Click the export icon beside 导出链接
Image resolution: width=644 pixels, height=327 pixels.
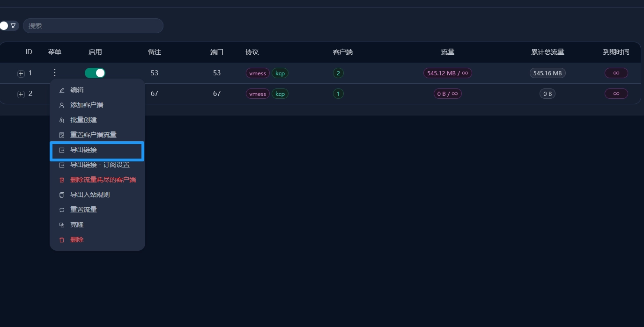[x=62, y=150]
